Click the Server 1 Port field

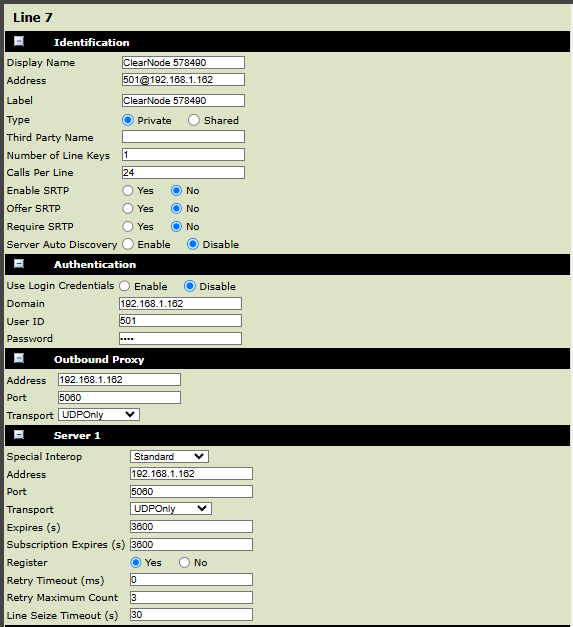(x=191, y=491)
